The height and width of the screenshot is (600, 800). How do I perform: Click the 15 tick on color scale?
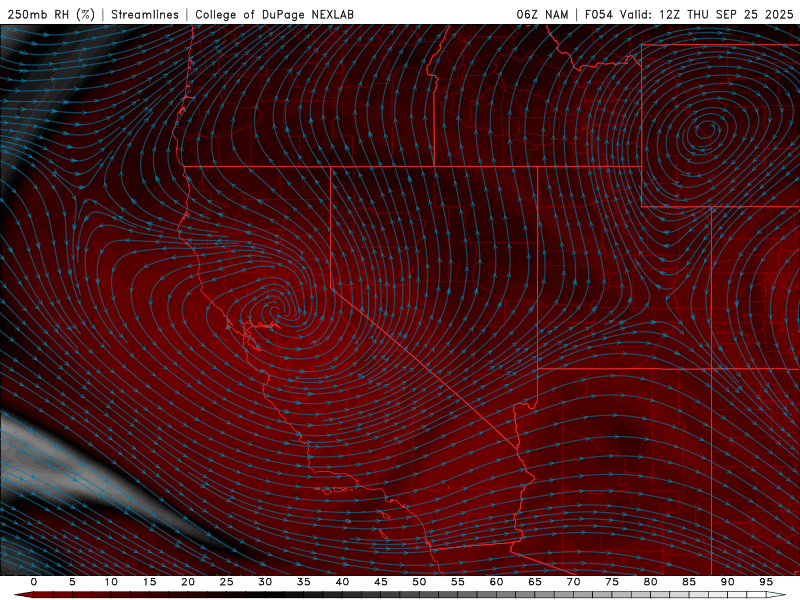coord(149,582)
